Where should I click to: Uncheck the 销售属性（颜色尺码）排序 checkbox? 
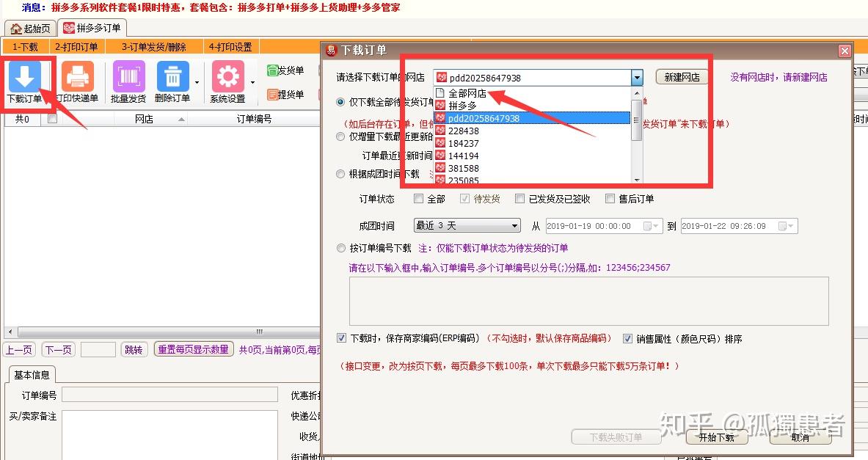(629, 338)
